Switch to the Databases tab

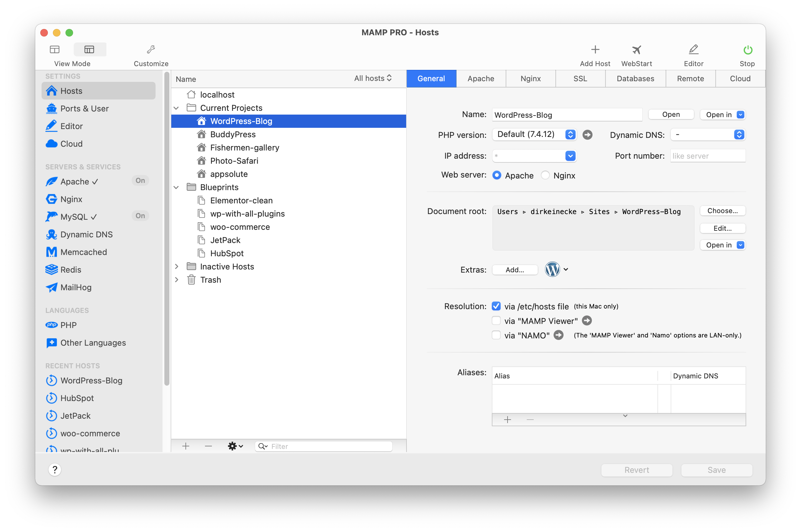click(x=635, y=79)
